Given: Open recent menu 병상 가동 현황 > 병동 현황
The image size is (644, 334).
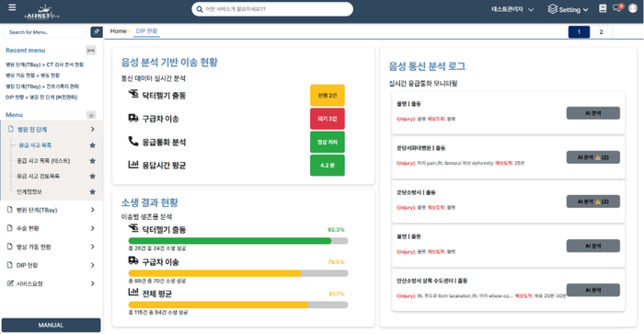Looking at the screenshot, I should click(32, 75).
